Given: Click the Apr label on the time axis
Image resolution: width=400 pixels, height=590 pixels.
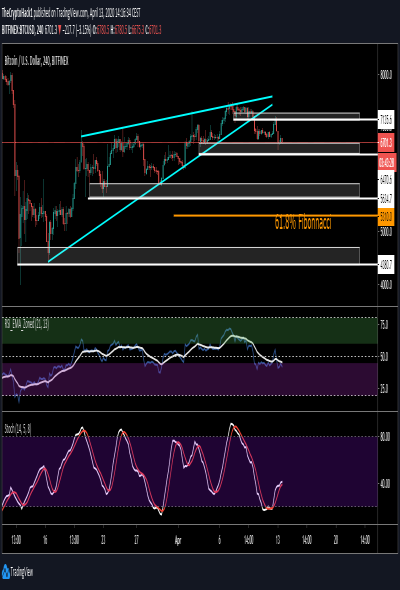Looking at the screenshot, I should (x=178, y=540).
